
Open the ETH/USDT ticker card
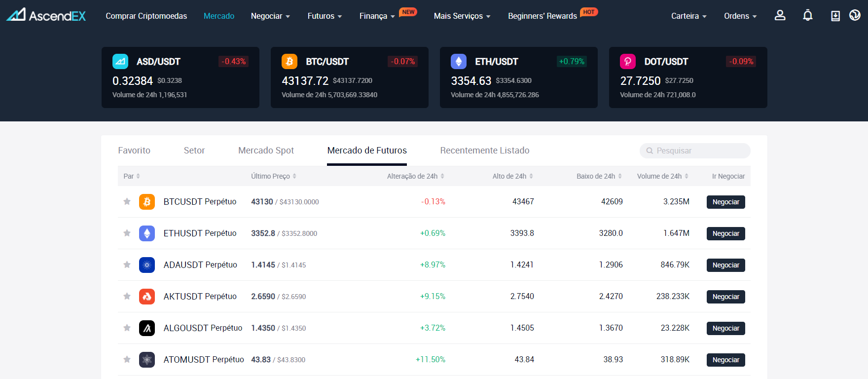coord(519,77)
